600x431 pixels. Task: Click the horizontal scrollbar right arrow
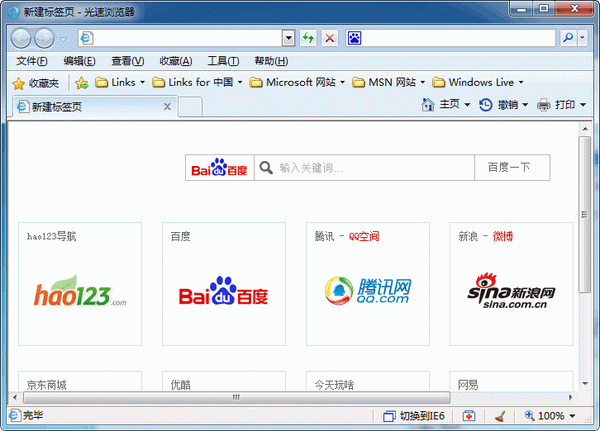pos(571,397)
